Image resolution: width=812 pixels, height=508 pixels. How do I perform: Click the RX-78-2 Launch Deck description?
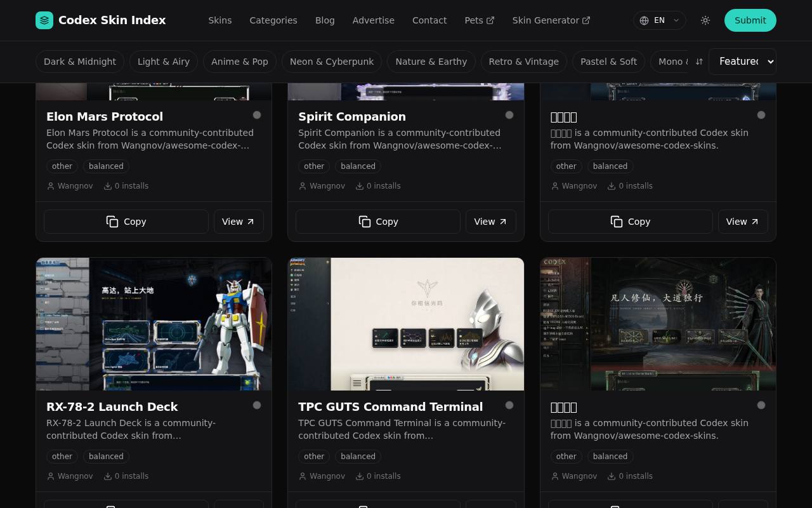[x=131, y=429]
